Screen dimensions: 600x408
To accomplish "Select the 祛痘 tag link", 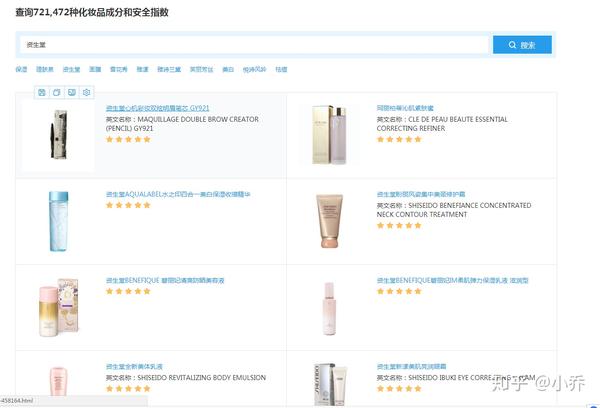I will click(281, 69).
